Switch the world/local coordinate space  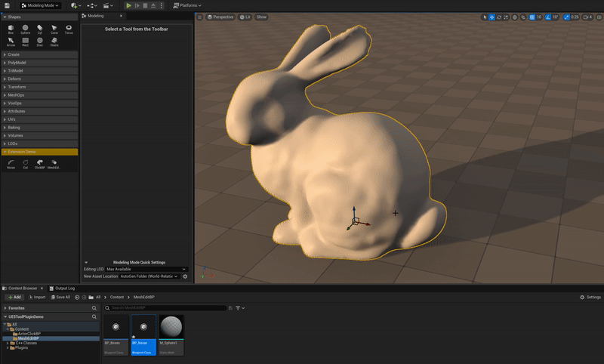[x=515, y=17]
